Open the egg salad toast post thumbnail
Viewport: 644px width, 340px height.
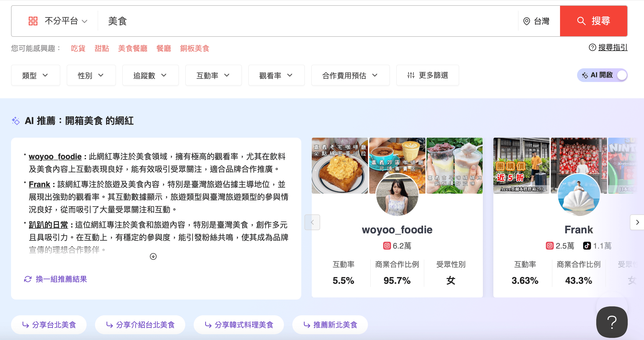(x=340, y=166)
